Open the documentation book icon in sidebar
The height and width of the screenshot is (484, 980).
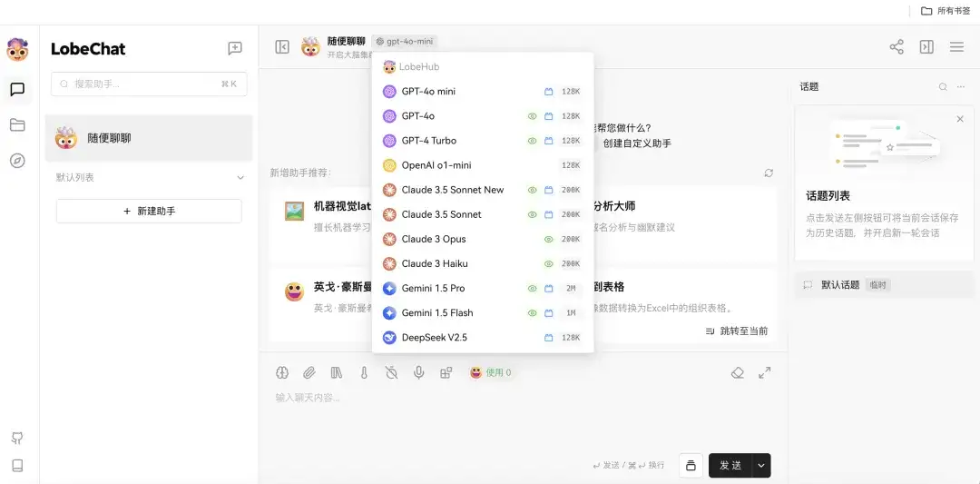point(17,465)
